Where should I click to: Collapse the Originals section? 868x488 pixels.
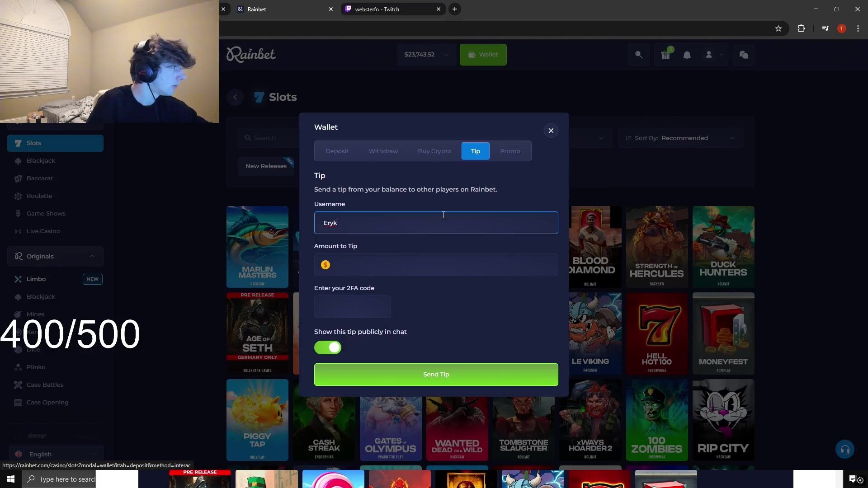point(92,256)
